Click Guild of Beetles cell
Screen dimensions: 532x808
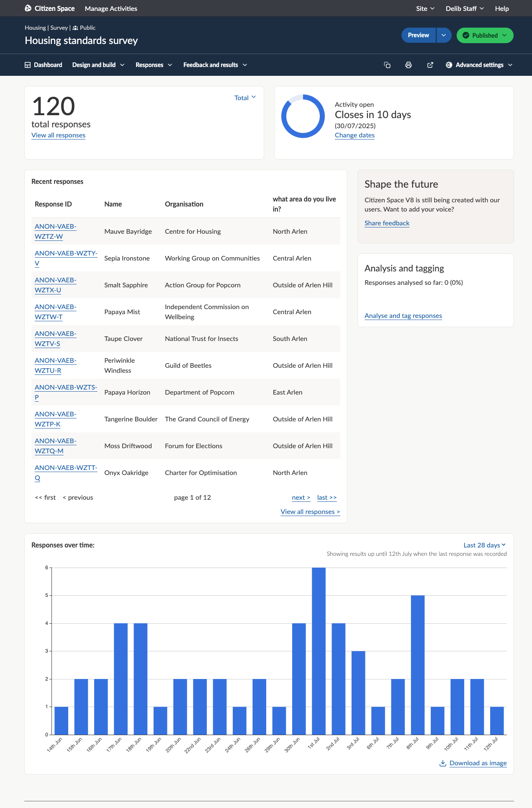pos(188,365)
